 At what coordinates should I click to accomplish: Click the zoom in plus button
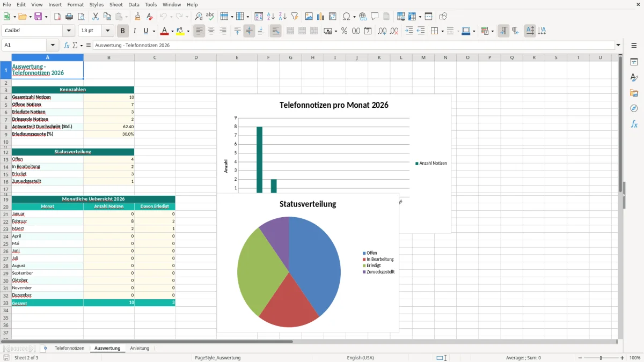click(x=623, y=358)
